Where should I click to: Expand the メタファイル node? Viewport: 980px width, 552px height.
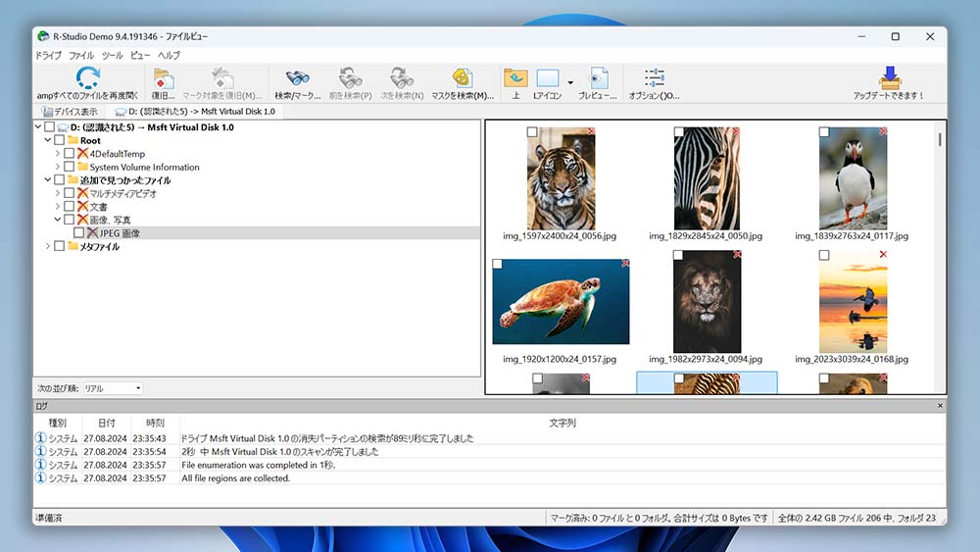48,246
